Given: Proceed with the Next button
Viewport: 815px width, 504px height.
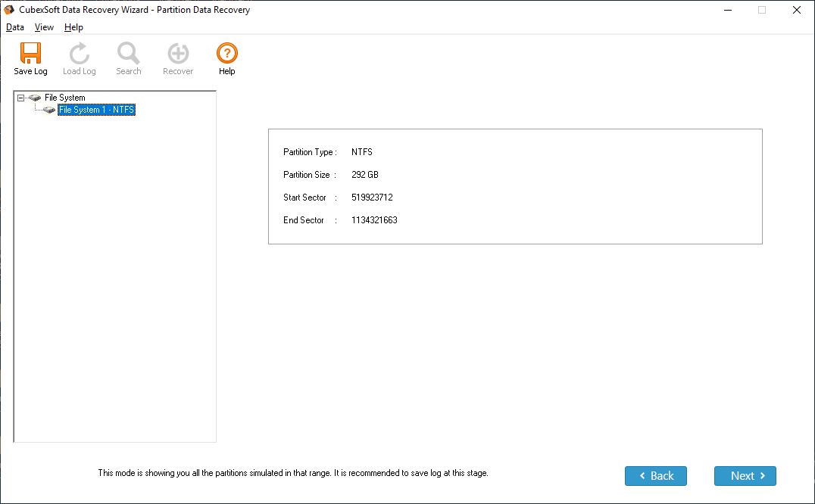Looking at the screenshot, I should 745,476.
